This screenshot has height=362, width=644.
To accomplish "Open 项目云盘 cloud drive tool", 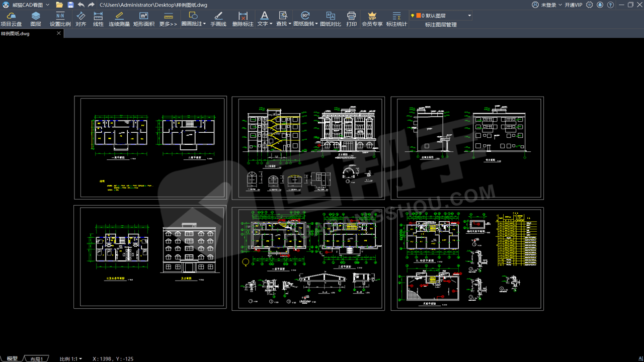I will (11, 19).
